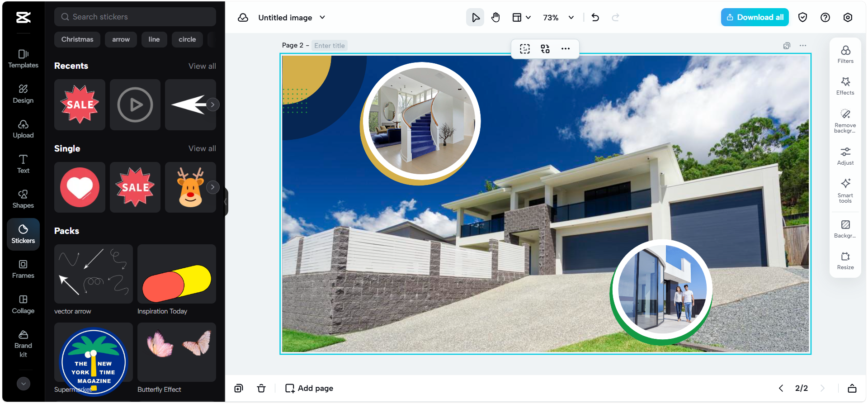Select the hand pan tool
This screenshot has width=868, height=404.
(x=495, y=18)
